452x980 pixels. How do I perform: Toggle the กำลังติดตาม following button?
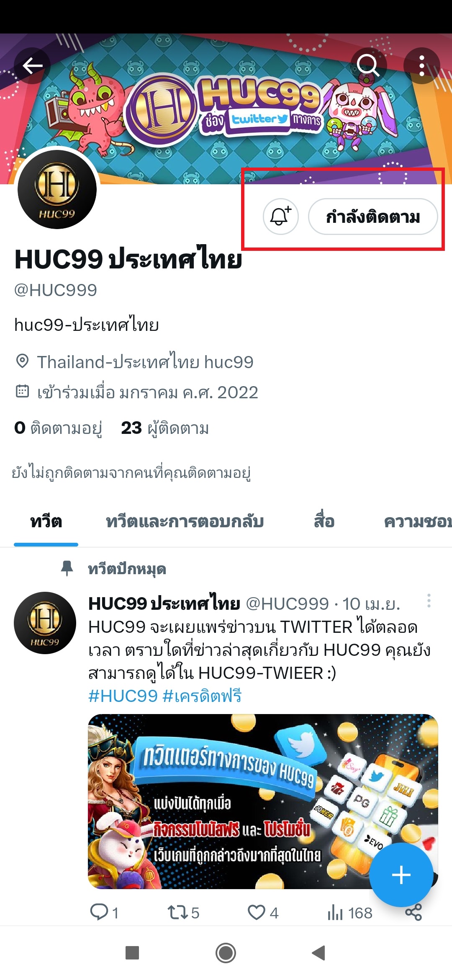point(373,217)
